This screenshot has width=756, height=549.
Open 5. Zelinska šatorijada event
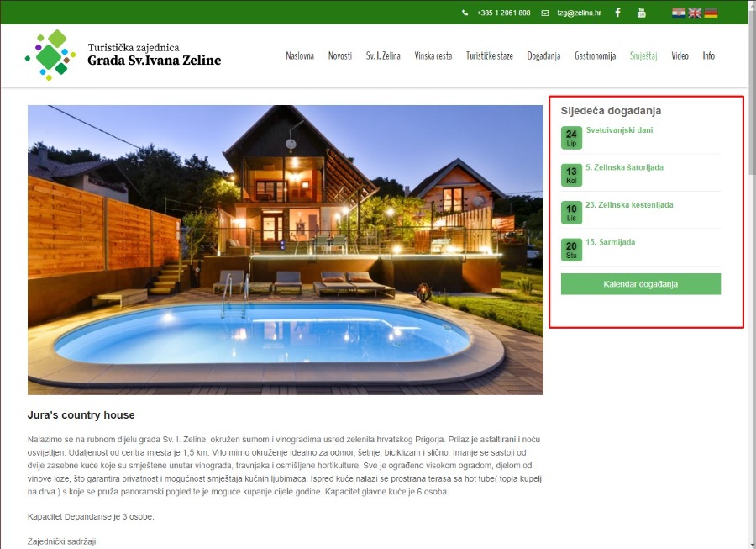(624, 167)
